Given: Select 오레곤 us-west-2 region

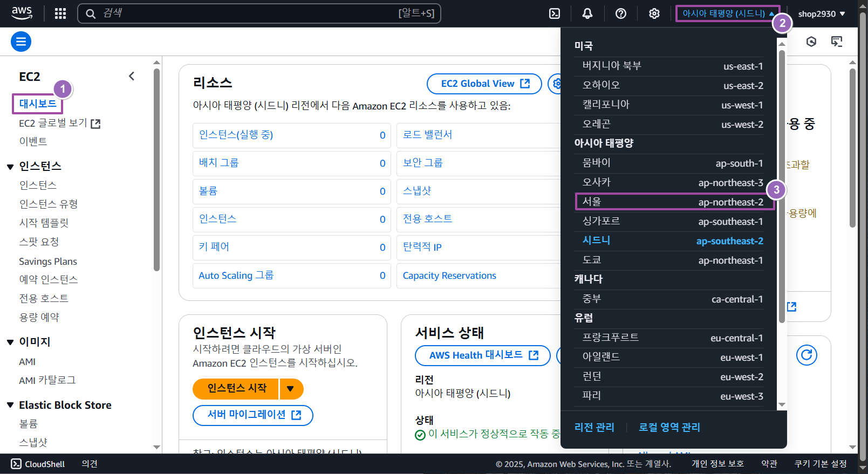Looking at the screenshot, I should [x=673, y=124].
